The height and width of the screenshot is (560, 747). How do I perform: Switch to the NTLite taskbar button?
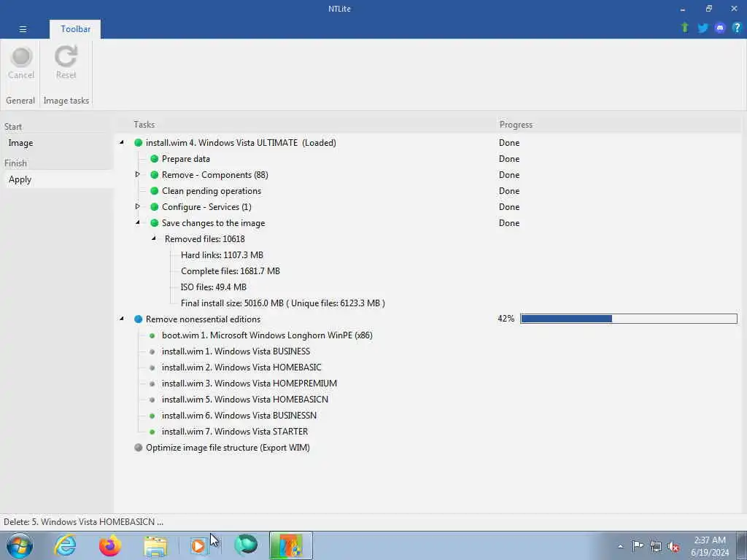291,545
